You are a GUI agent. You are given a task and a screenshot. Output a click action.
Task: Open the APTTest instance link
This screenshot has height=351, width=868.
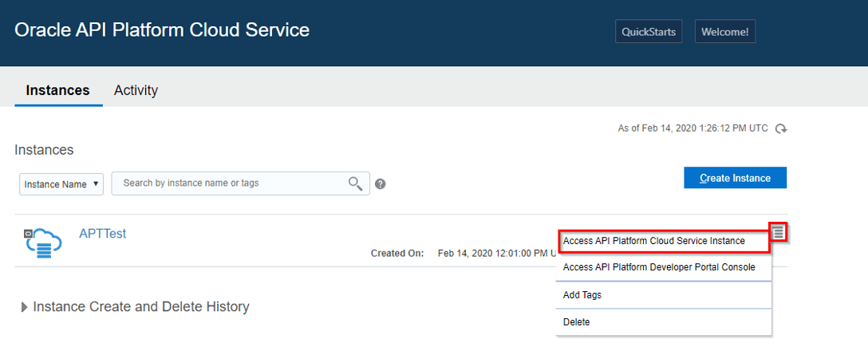coord(102,234)
